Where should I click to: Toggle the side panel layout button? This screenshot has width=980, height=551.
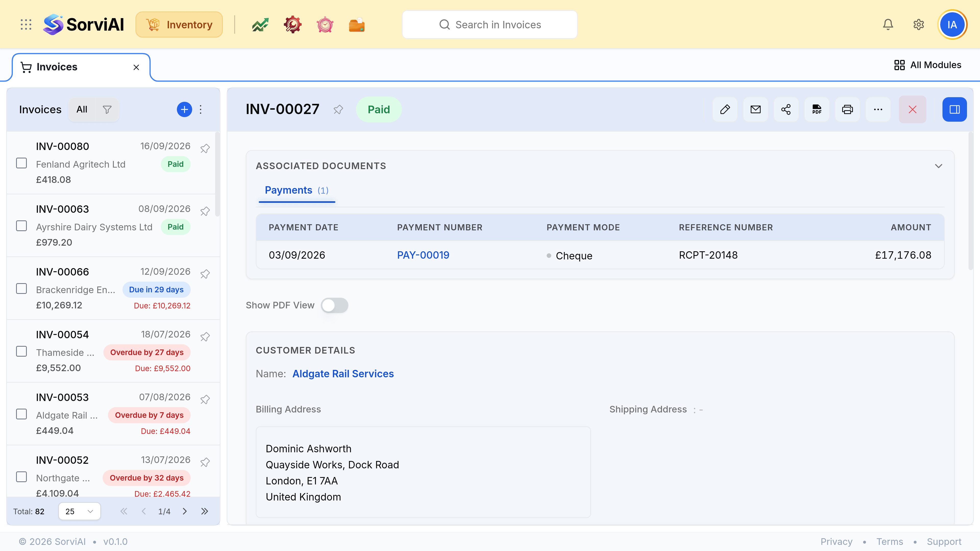coord(954,109)
